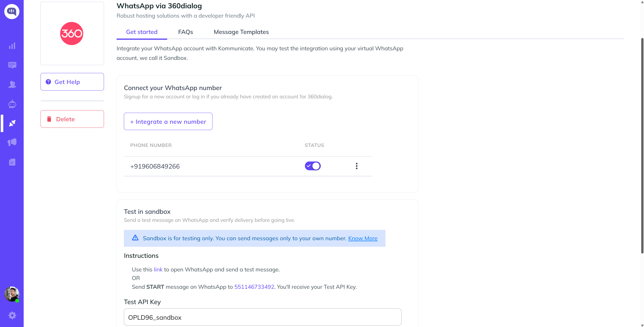Open the settings gear icon
Image resolution: width=644 pixels, height=327 pixels.
pyautogui.click(x=12, y=315)
